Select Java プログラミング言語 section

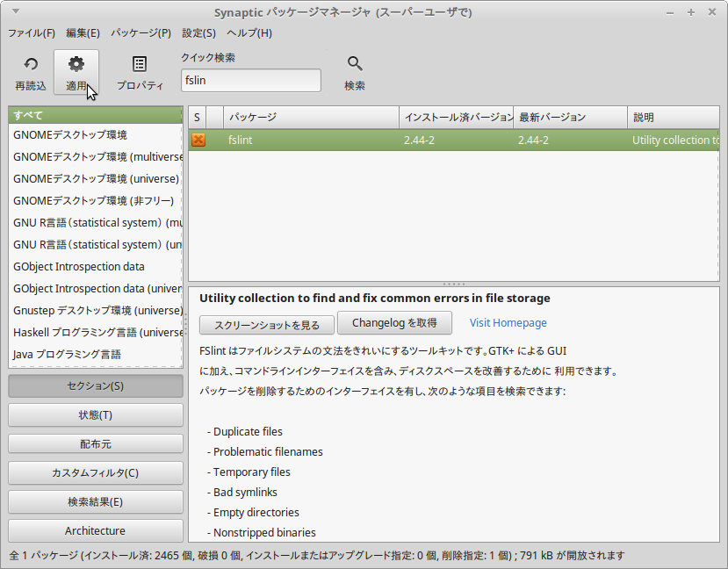click(x=95, y=354)
